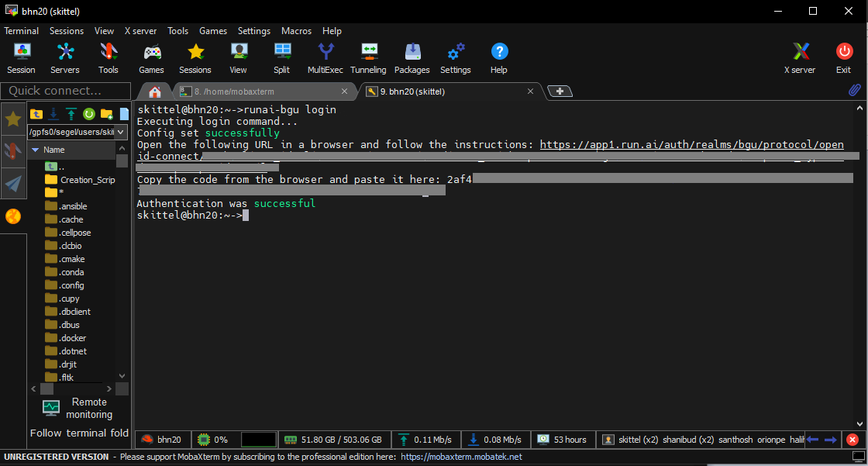Open the Sessions menu

point(67,31)
